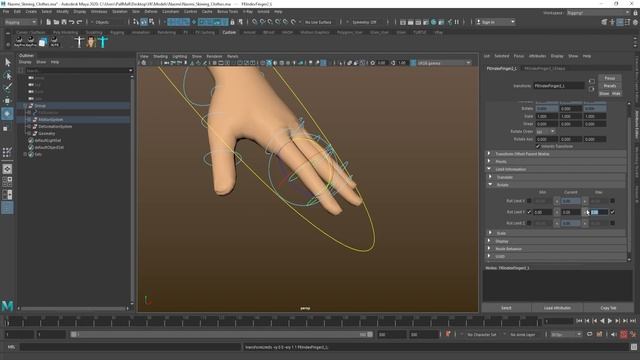
Task: Switch to the Custom shelf tab
Action: [x=229, y=32]
